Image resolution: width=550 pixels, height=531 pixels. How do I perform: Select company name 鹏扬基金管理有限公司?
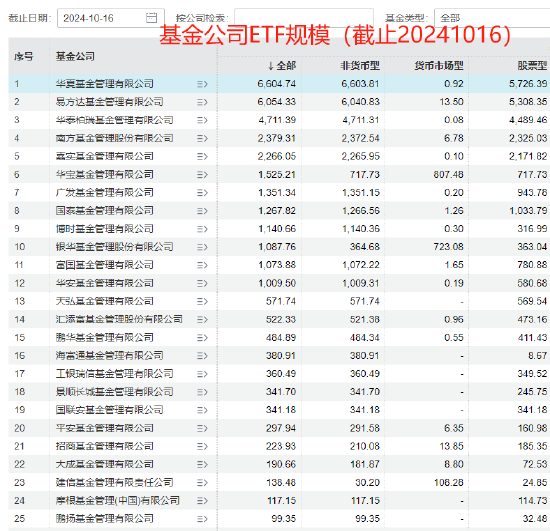(105, 519)
